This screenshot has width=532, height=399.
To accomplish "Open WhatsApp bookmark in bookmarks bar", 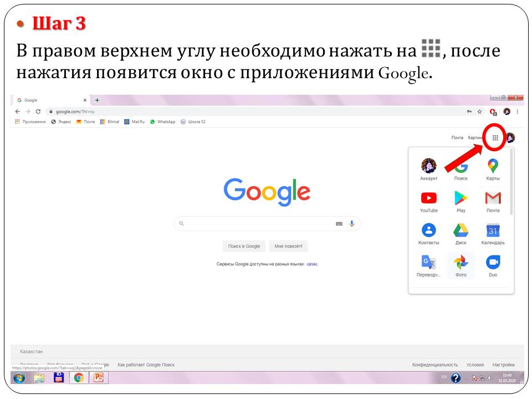I will (x=162, y=122).
